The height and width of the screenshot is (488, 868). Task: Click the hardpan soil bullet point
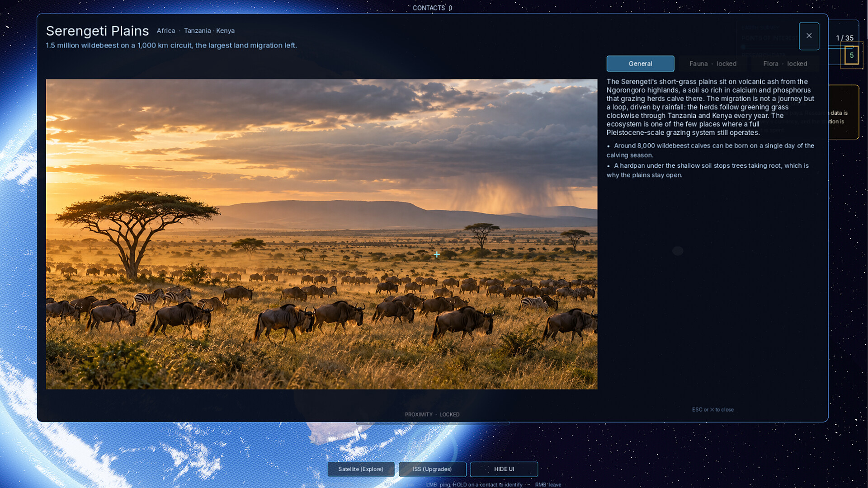pos(708,170)
